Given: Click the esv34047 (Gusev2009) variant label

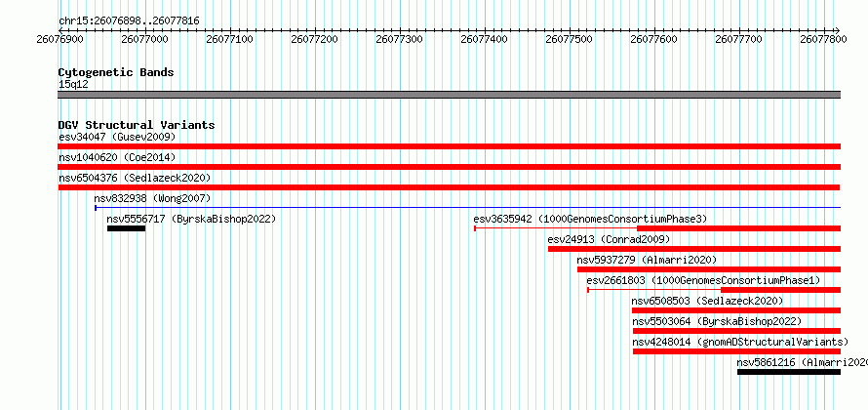Looking at the screenshot, I should tap(117, 137).
